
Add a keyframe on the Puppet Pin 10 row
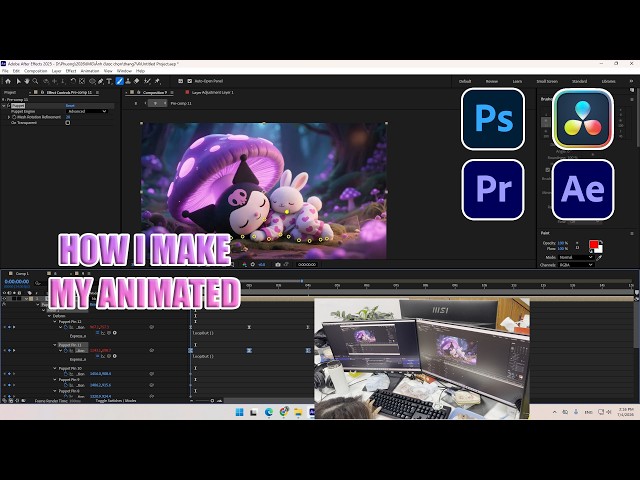click(9, 373)
